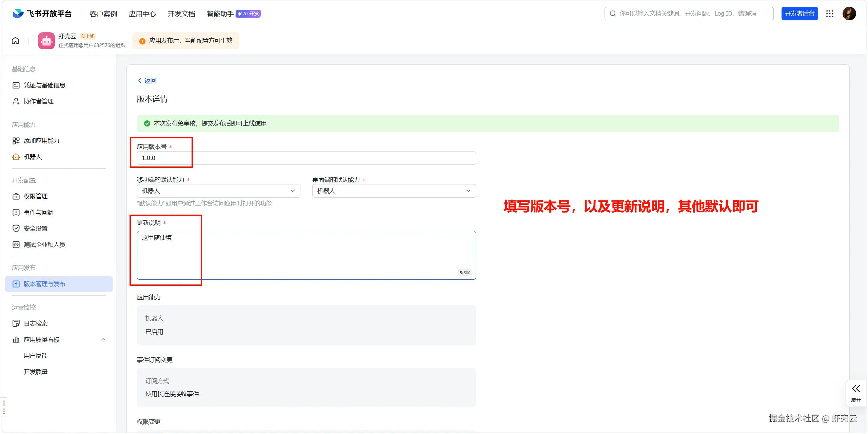Open 事件与回调 from the sidebar
Screen dimensions: 868x434
click(x=38, y=212)
